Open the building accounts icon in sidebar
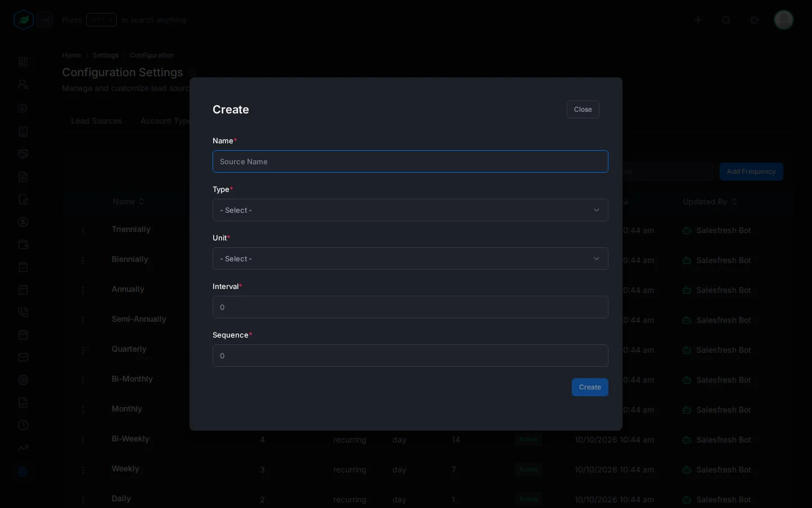Screen dimensions: 812x508 (23, 132)
